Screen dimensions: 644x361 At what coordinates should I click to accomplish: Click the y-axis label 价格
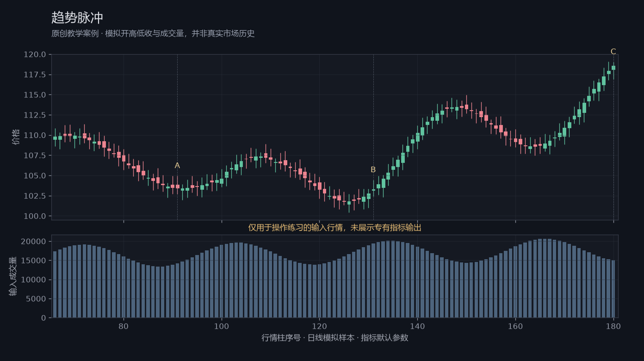pyautogui.click(x=16, y=137)
